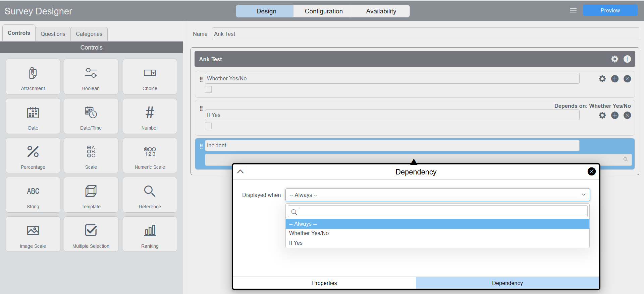The width and height of the screenshot is (644, 294).
Task: Click the Preview button
Action: point(610,10)
